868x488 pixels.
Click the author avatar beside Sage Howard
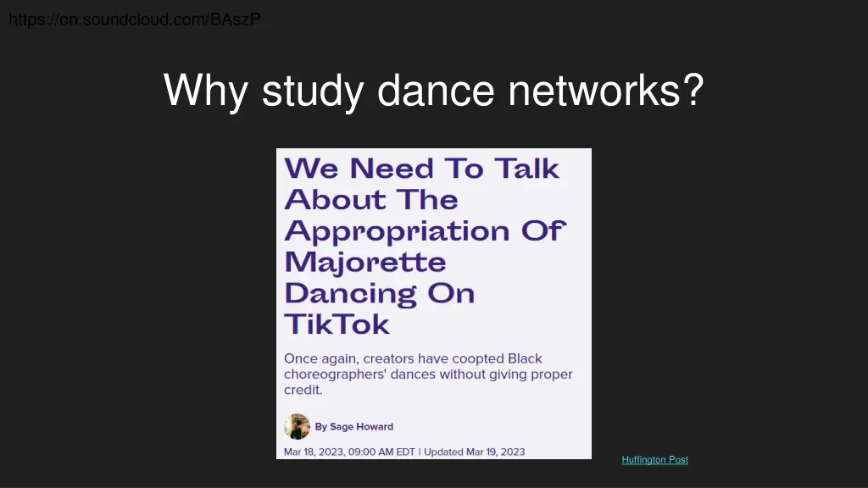[297, 427]
